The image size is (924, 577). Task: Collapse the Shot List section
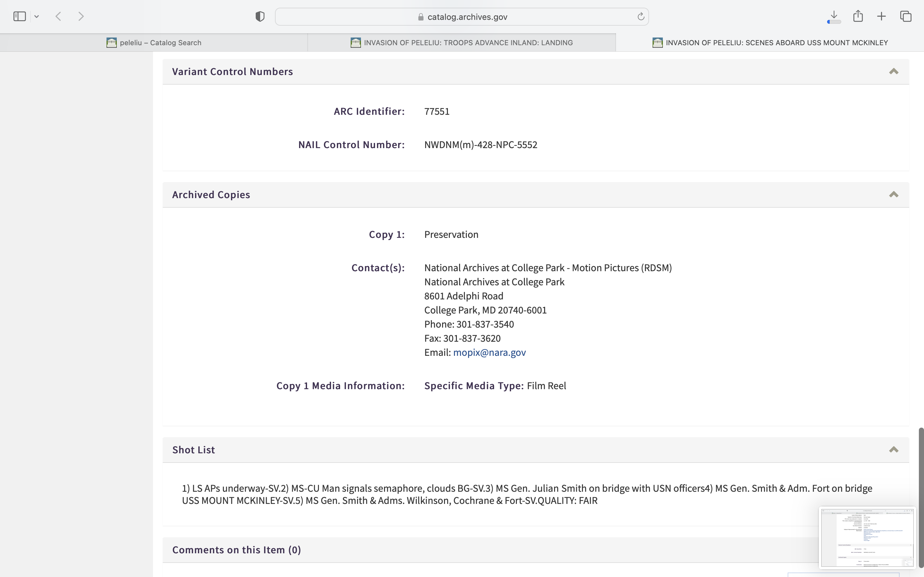coord(894,449)
